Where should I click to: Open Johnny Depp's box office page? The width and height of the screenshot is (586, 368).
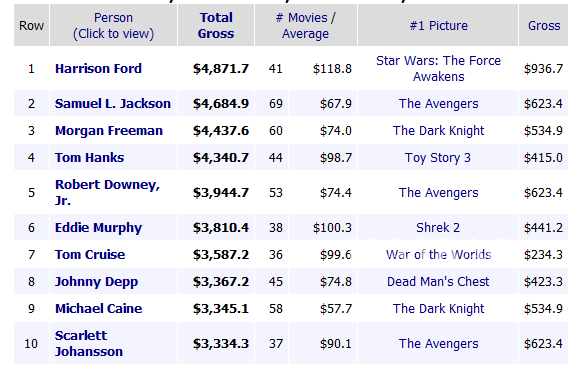tap(96, 282)
